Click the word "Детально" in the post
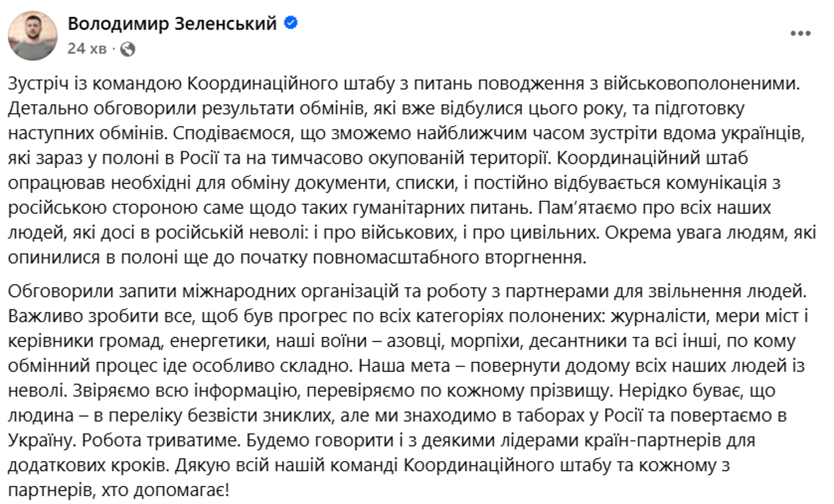Viewport: 834px width, 504px height. 47,110
